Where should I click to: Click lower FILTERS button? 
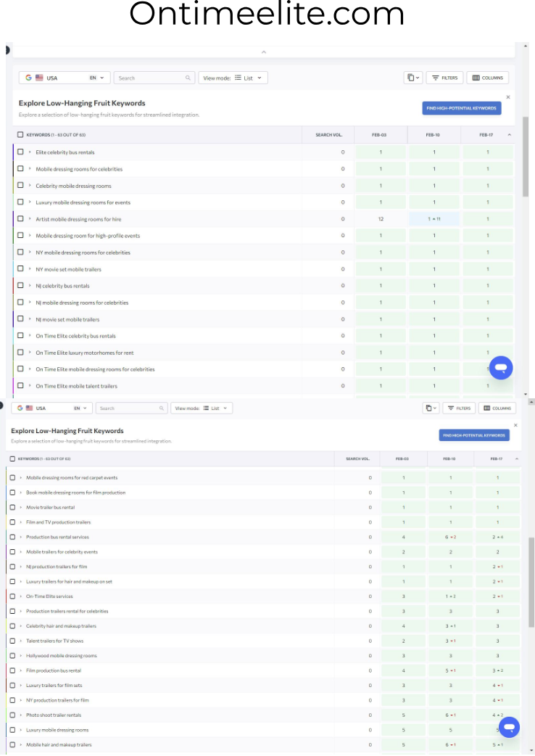[x=459, y=408]
